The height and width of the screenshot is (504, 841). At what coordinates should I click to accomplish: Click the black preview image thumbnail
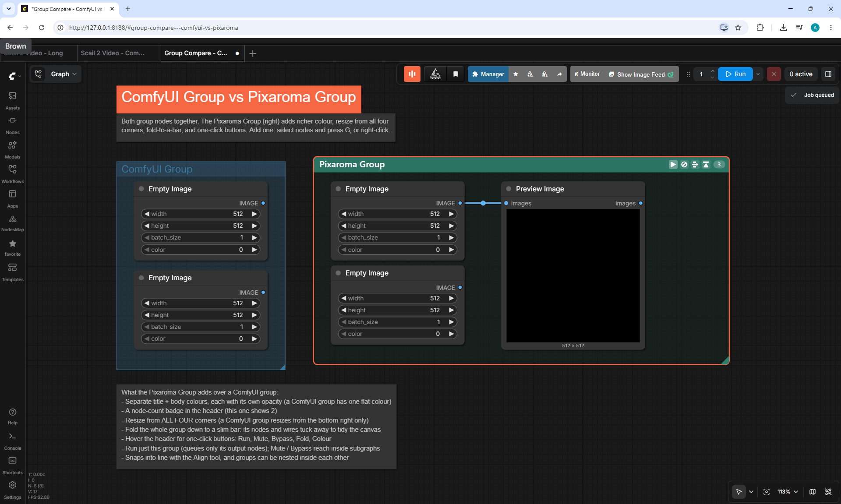click(x=573, y=275)
